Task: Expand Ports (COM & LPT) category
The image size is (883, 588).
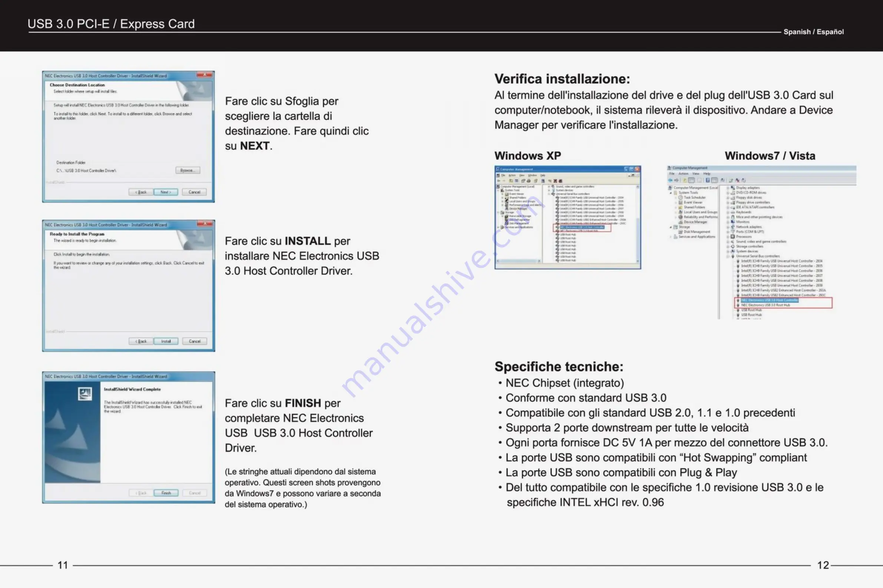Action: pos(728,232)
